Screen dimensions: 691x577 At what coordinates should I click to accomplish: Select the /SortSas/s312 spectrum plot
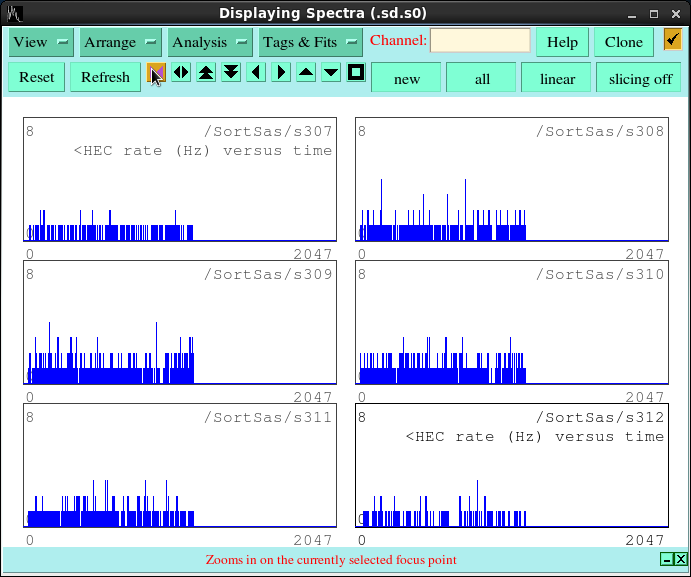(512, 465)
